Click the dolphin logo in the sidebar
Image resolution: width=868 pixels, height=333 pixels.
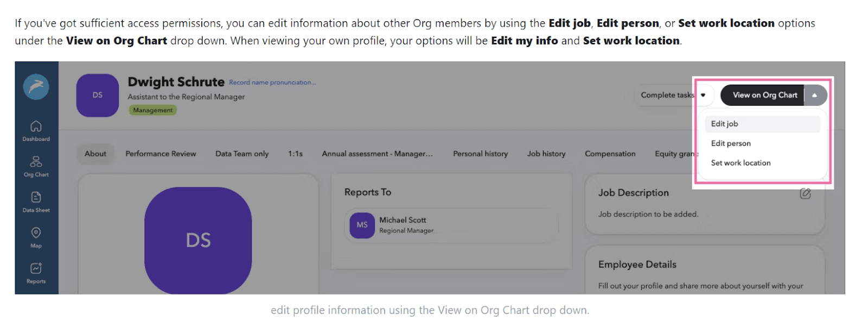(36, 87)
